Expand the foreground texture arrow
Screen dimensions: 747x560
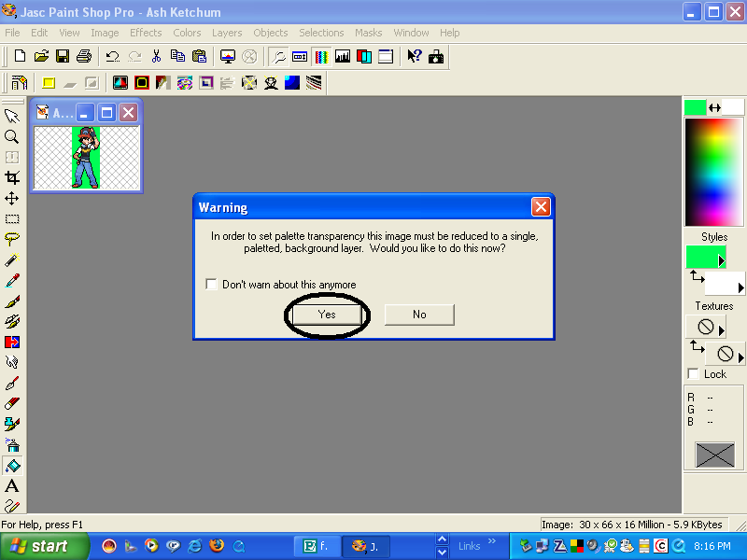[x=721, y=330]
